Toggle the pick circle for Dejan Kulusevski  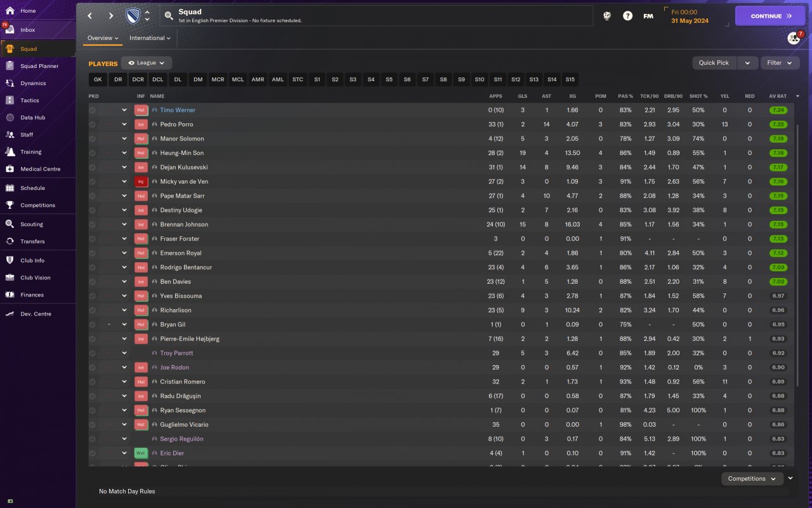click(93, 167)
